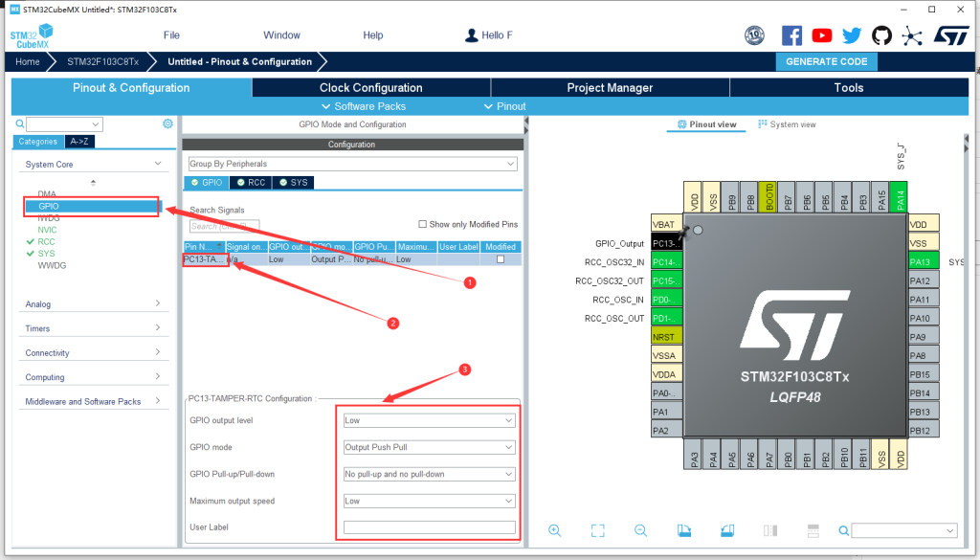
Task: Expand the Computing category
Action: pyautogui.click(x=158, y=376)
